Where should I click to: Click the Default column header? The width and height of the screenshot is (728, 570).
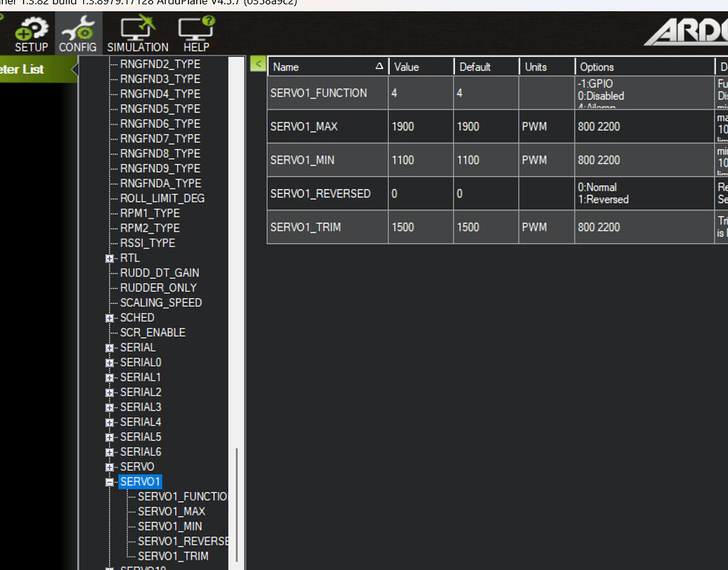(x=486, y=67)
